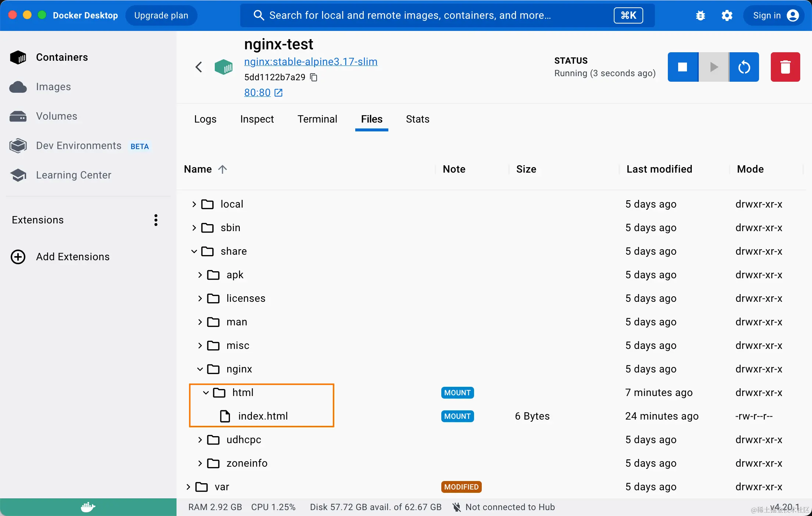The height and width of the screenshot is (516, 812).
Task: Click the Upgrade plan button
Action: point(161,15)
